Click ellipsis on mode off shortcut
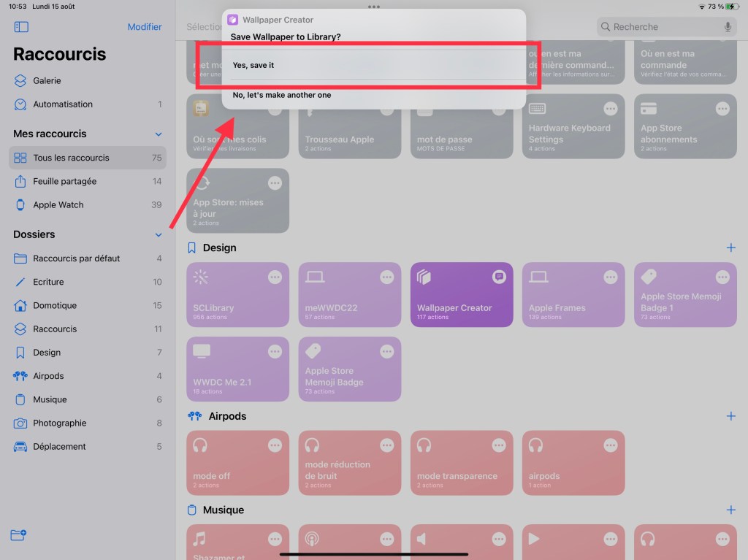Image resolution: width=748 pixels, height=560 pixels. pyautogui.click(x=275, y=445)
